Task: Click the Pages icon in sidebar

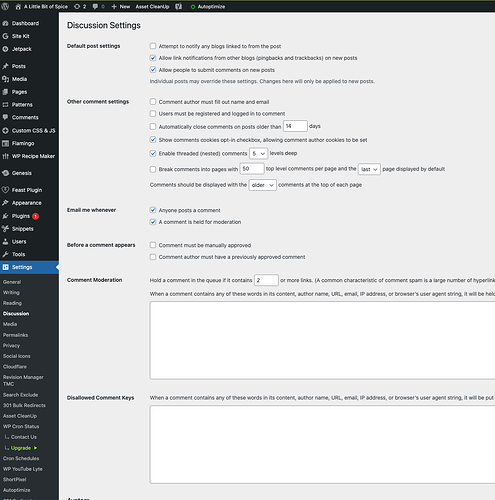Action: coord(5,92)
